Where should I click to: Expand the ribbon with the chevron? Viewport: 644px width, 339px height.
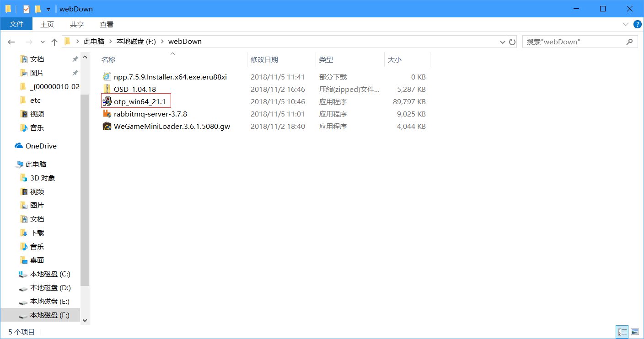626,24
